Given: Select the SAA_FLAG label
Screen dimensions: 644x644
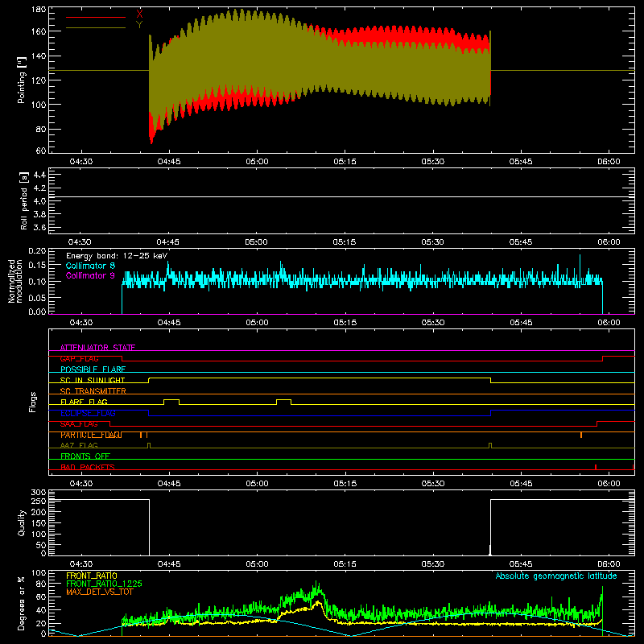Looking at the screenshot, I should pos(79,424).
